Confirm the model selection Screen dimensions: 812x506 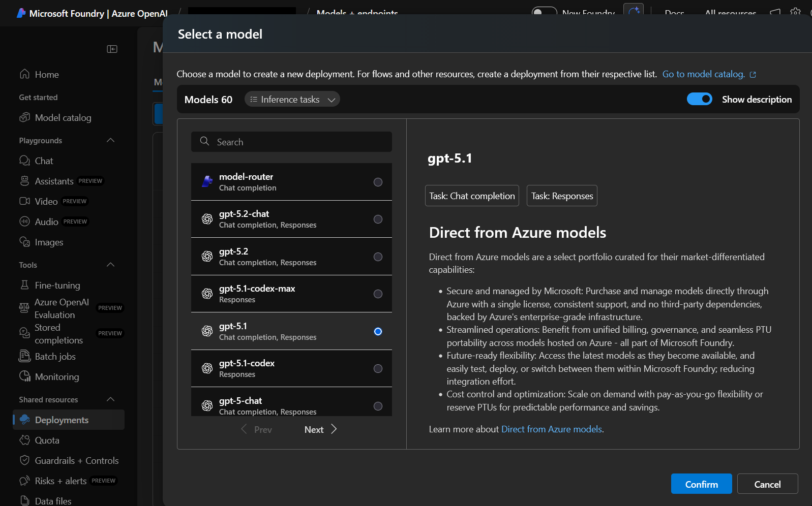click(x=702, y=484)
